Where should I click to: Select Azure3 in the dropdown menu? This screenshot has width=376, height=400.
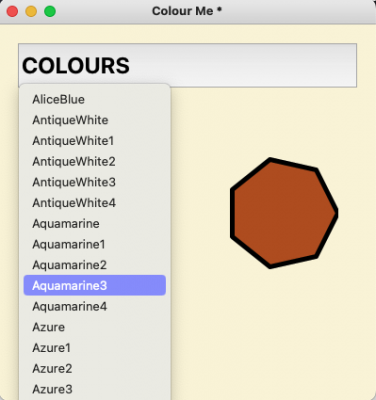pos(95,389)
